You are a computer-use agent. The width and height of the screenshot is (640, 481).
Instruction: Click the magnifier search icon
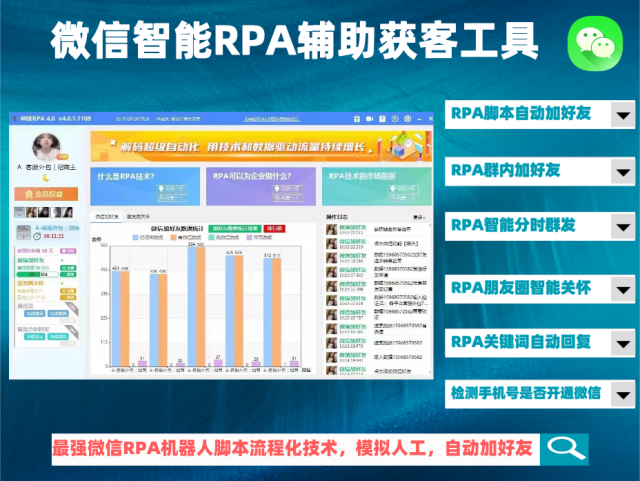point(567,448)
